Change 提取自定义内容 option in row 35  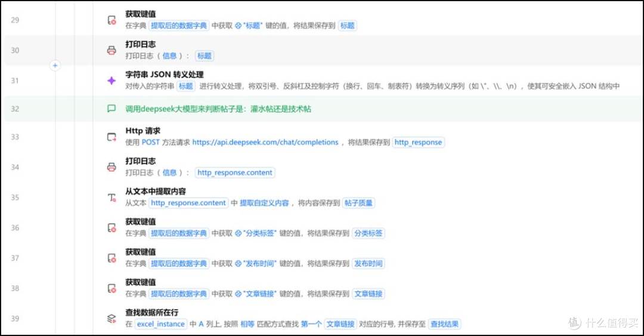point(264,203)
